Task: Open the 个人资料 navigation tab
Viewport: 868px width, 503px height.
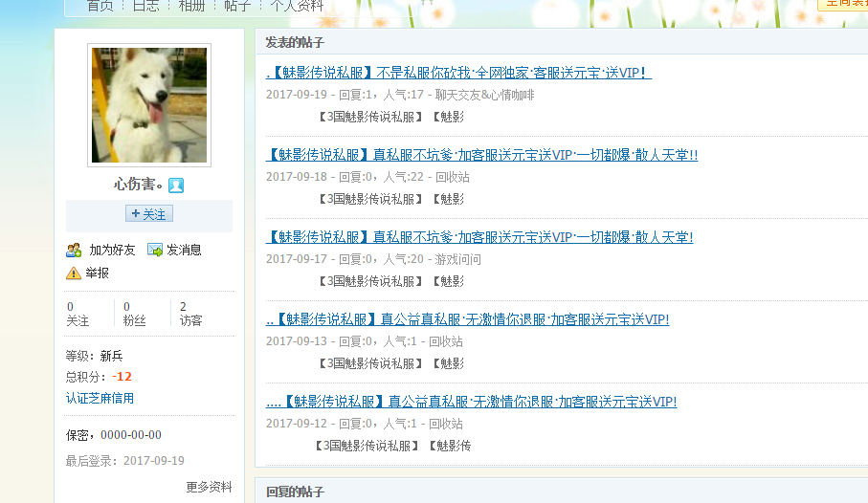Action: tap(297, 6)
